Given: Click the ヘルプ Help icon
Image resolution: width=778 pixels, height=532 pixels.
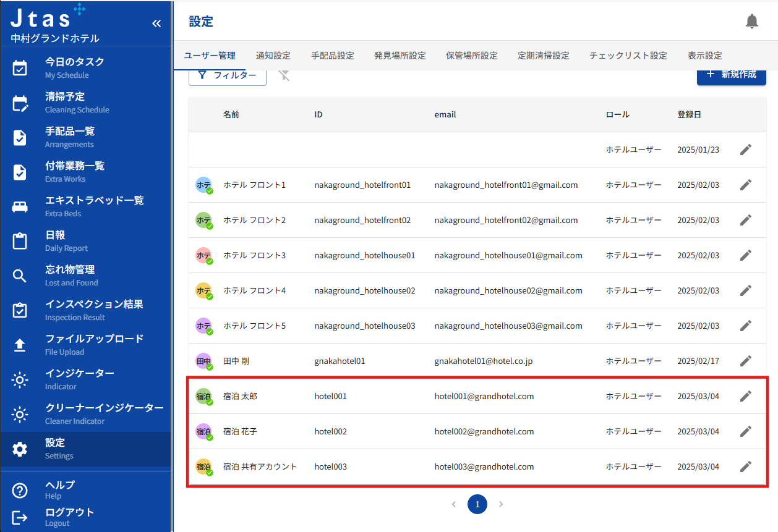Looking at the screenshot, I should tap(20, 491).
